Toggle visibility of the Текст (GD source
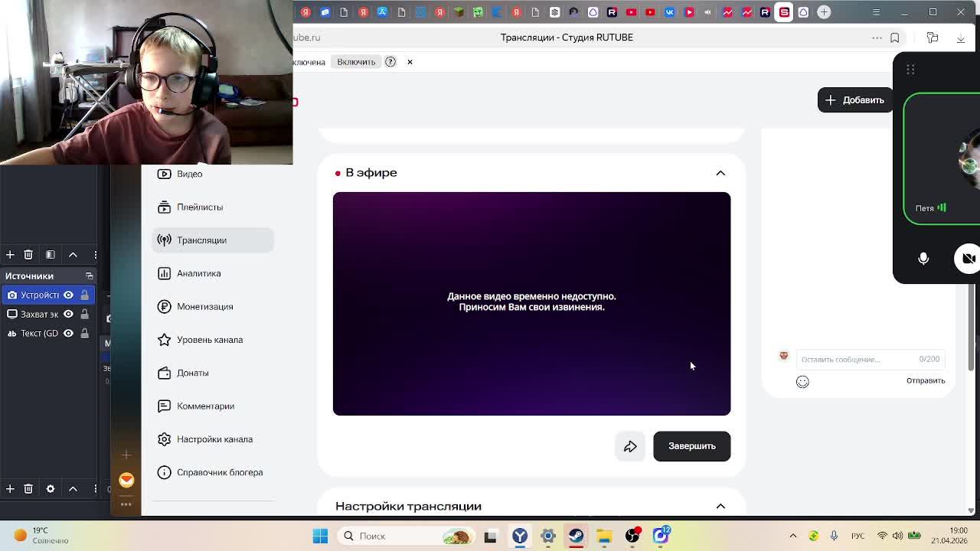The image size is (980, 551). pyautogui.click(x=68, y=333)
